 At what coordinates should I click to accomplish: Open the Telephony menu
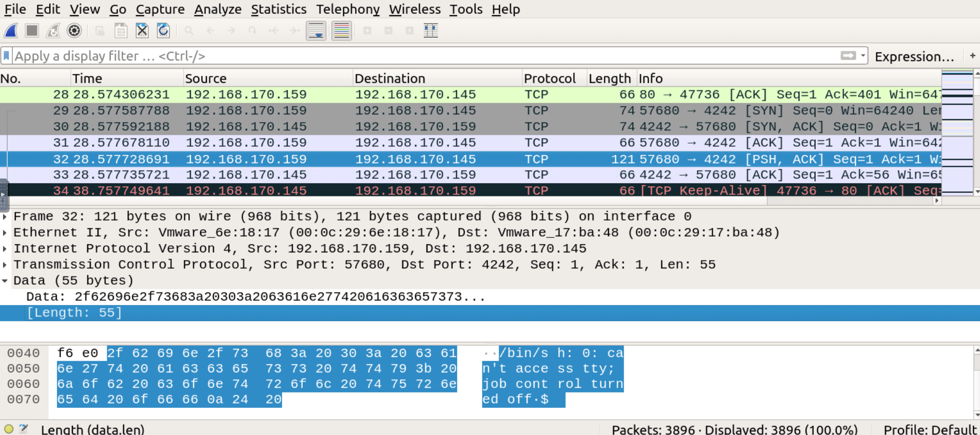[x=347, y=9]
